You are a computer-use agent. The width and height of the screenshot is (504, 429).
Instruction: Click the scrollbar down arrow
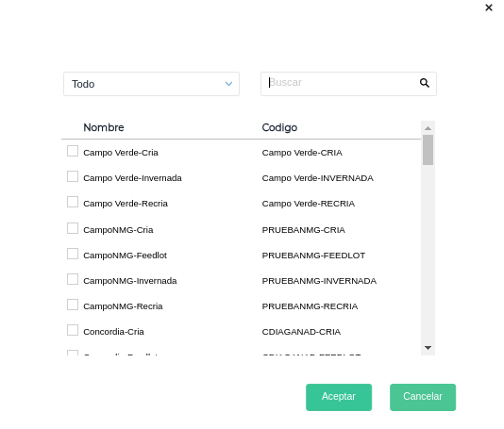[x=428, y=348]
